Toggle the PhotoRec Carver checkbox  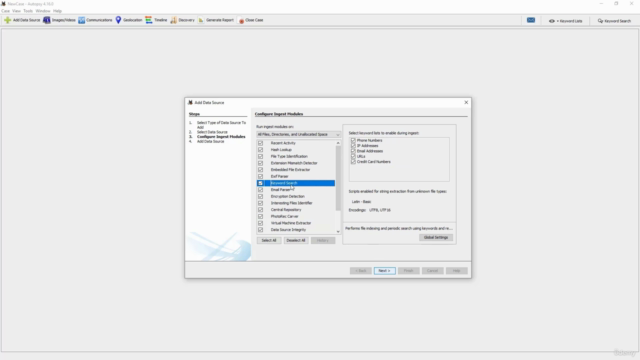tap(260, 216)
